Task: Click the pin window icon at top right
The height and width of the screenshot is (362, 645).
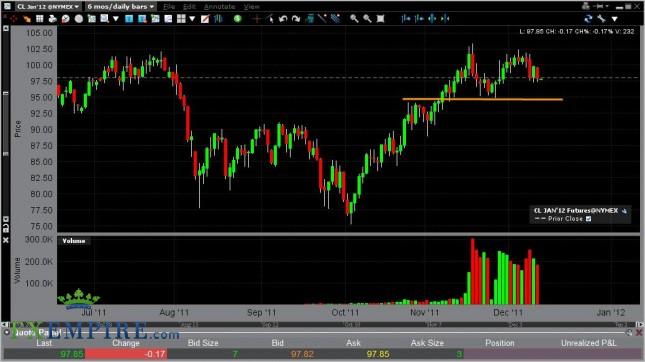Action: click(x=599, y=6)
